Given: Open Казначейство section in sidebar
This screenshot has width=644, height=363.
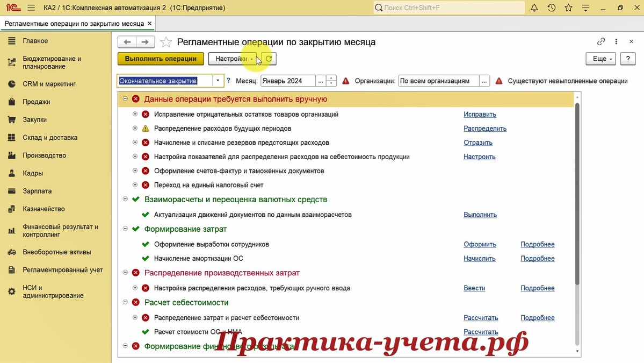Looking at the screenshot, I should click(x=55, y=209).
